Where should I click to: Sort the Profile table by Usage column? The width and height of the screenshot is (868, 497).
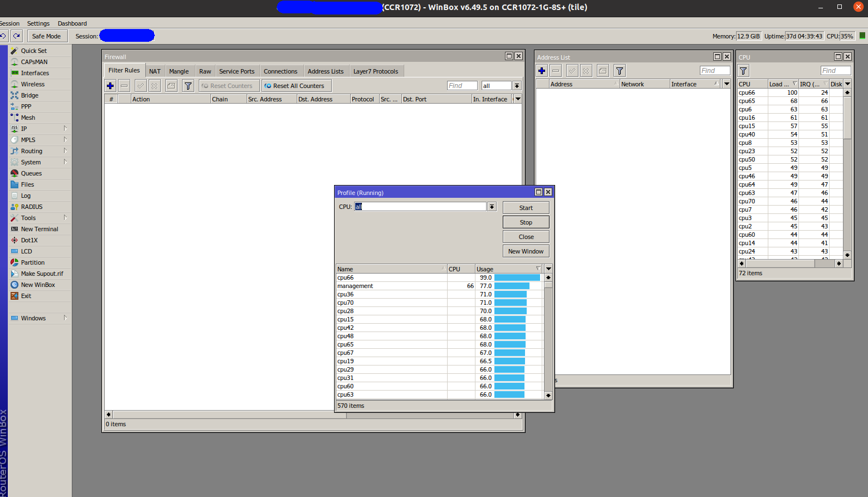coord(509,269)
